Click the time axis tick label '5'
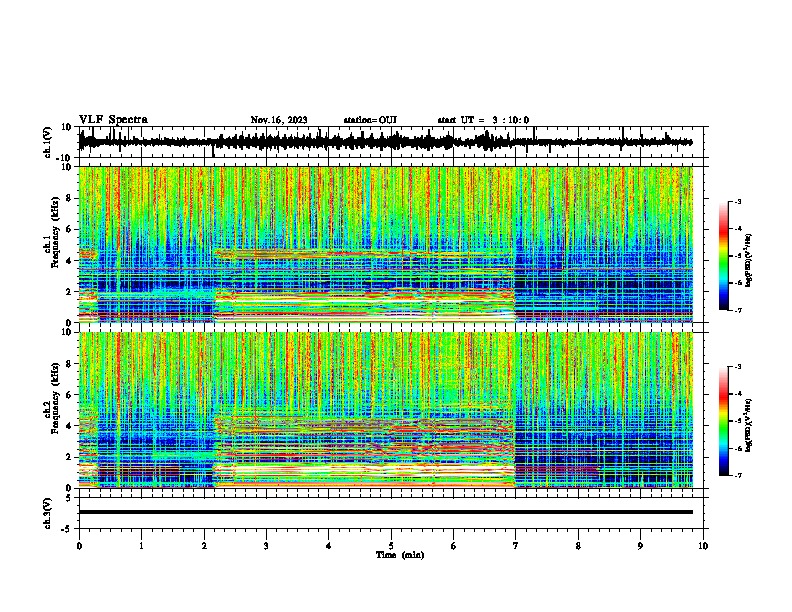This screenshot has width=792, height=612. click(x=391, y=546)
